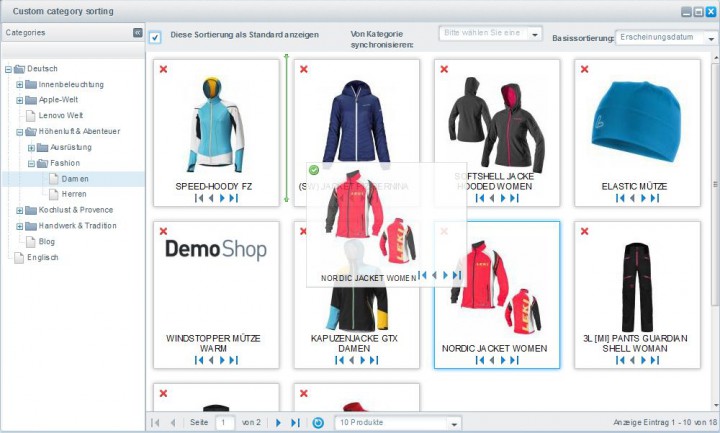Open 'Von Kategorie synchronisieren' dropdown
This screenshot has height=433, width=720.
click(x=534, y=34)
